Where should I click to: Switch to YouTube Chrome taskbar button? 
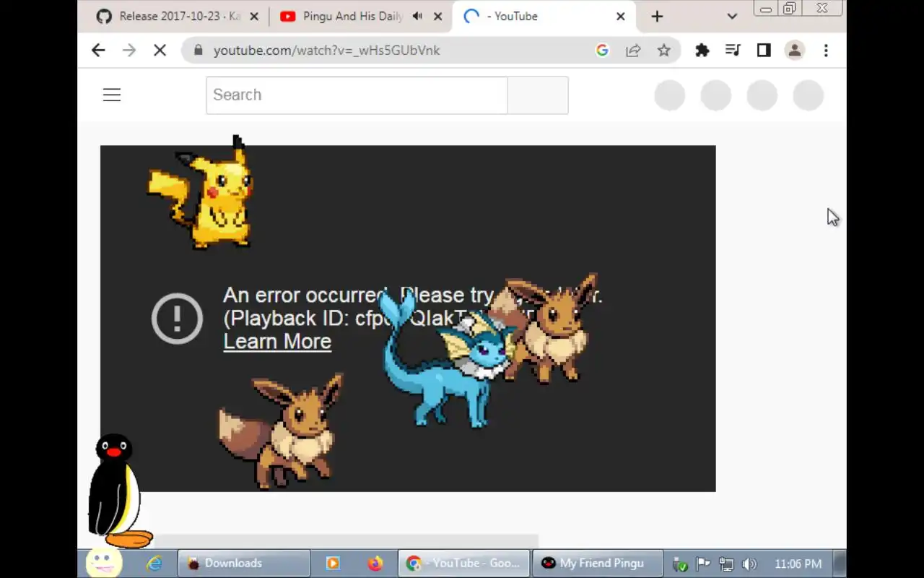[x=463, y=564]
